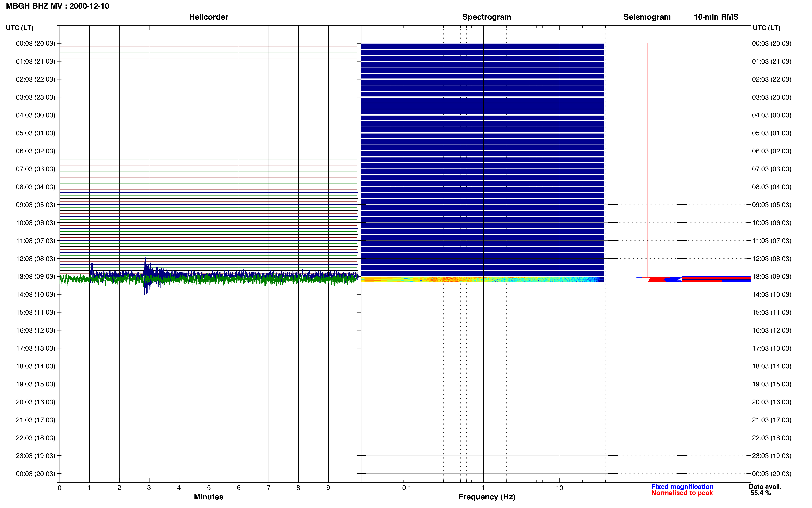Click the 2 tick on the Minutes axis
Image resolution: width=812 pixels, height=508 pixels.
[119, 487]
